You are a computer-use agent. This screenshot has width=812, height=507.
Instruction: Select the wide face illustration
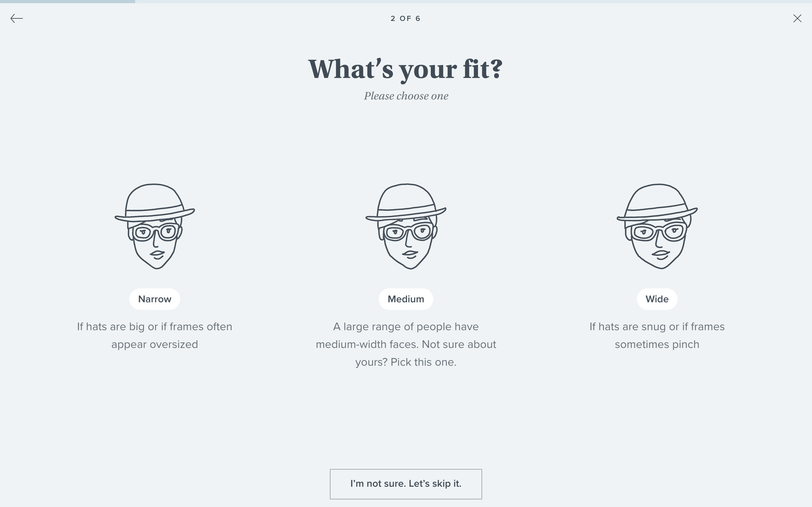[657, 226]
